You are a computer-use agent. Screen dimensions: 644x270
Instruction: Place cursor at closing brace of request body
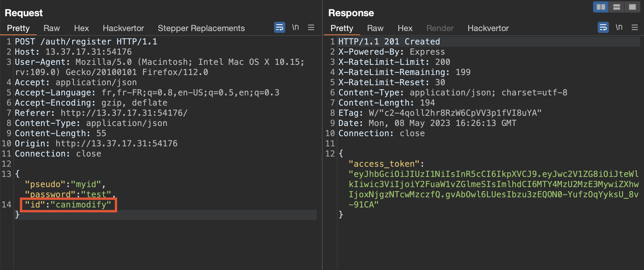[17, 215]
